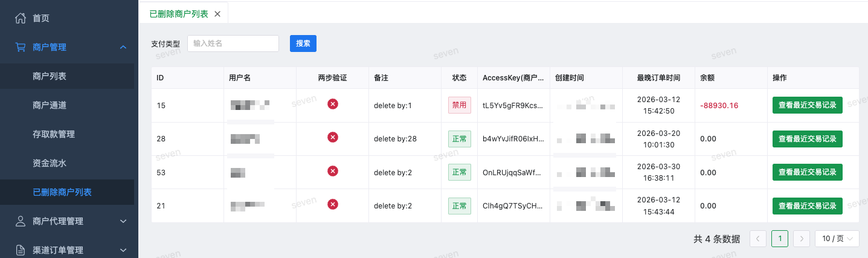The image size is (868, 258).
Task: Collapse the 商户管理 menu chevron
Action: [x=123, y=47]
